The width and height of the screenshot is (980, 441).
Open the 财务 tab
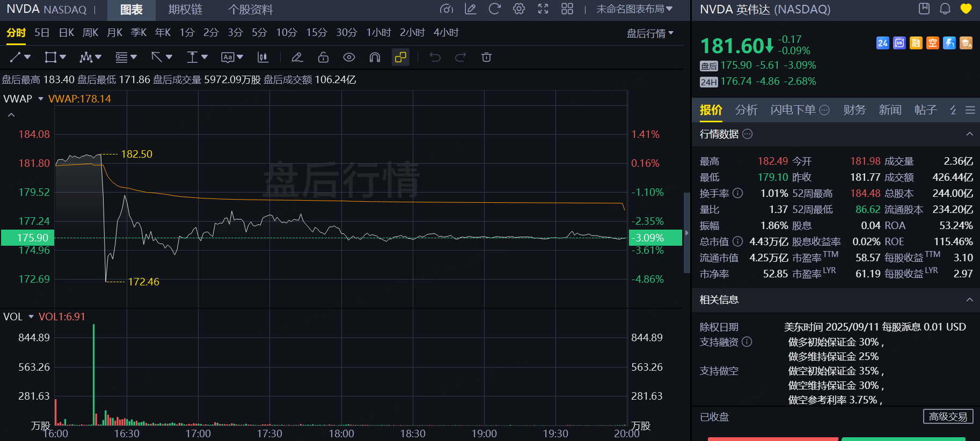click(854, 110)
